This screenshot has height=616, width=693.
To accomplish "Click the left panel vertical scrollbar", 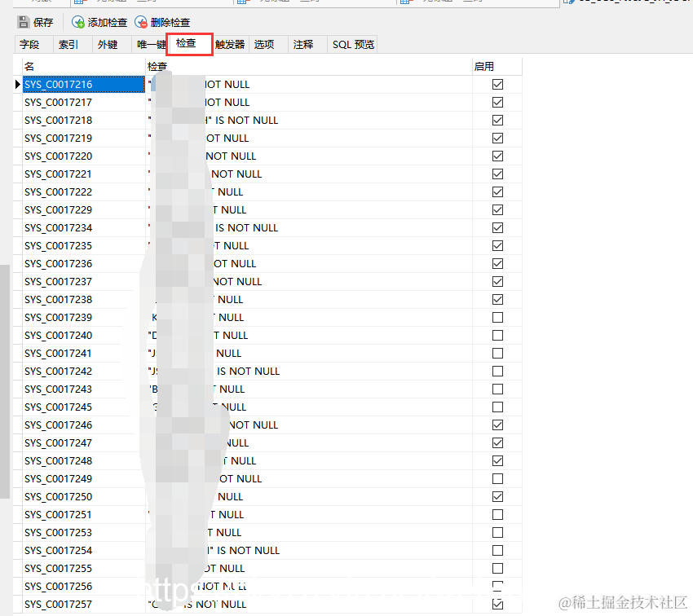I will 4,381.
